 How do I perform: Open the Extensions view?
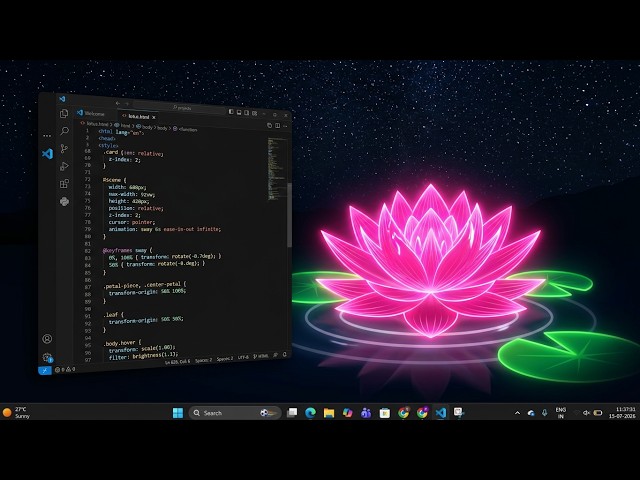tap(64, 184)
